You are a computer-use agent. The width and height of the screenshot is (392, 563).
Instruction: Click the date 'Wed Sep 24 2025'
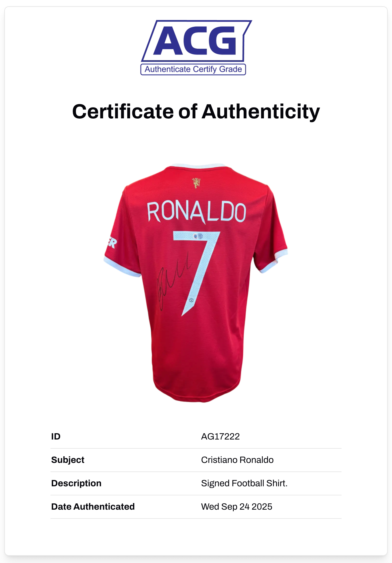[237, 507]
